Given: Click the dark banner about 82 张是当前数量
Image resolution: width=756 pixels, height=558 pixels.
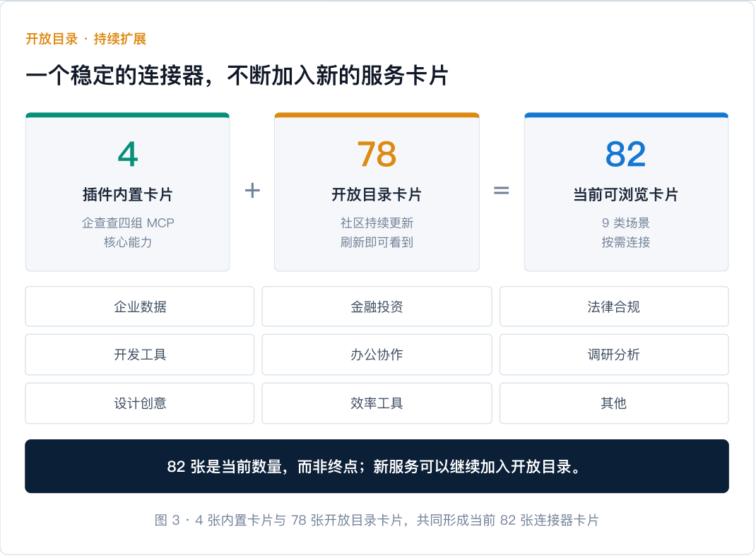Looking at the screenshot, I should [x=377, y=466].
